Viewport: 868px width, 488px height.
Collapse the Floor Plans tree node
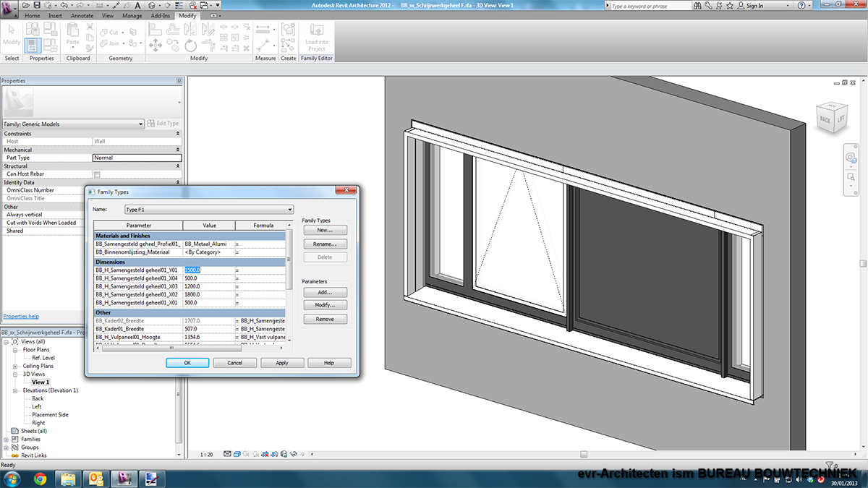coord(16,350)
